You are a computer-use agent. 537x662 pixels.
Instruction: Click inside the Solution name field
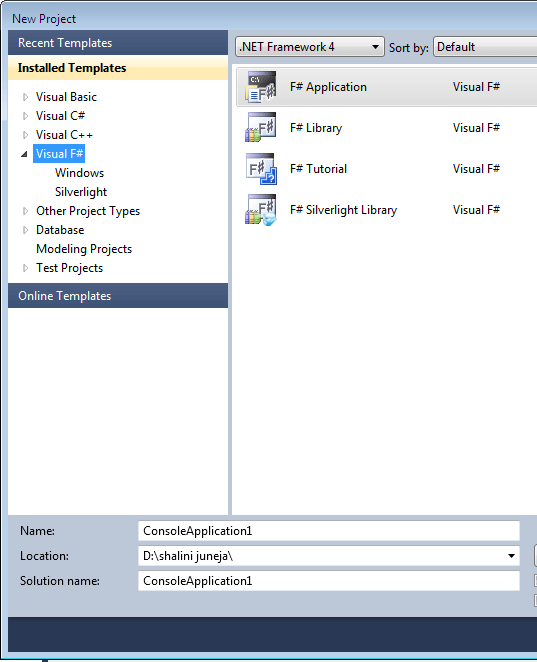(328, 581)
